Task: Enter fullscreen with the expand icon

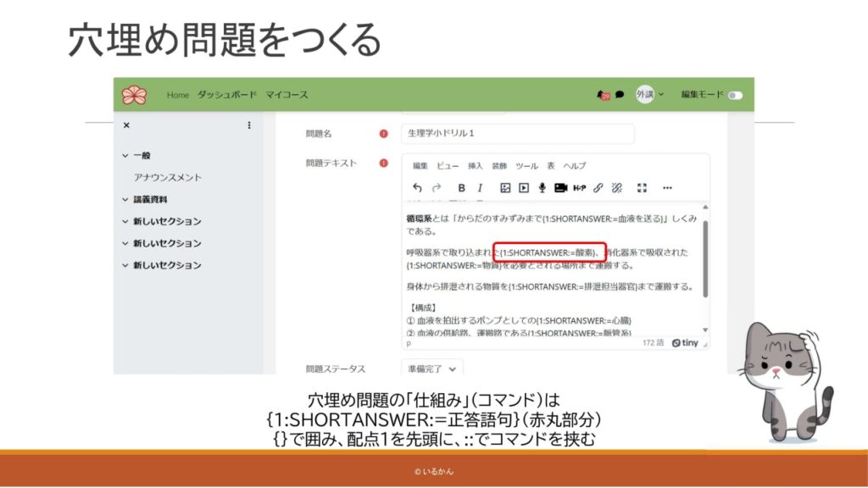Action: pos(642,187)
